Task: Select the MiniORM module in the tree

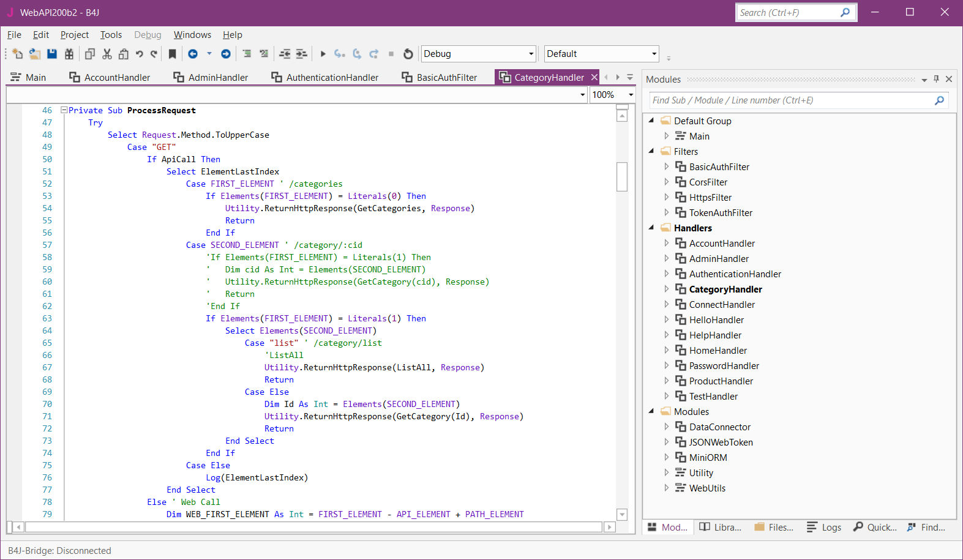Action: pyautogui.click(x=708, y=457)
